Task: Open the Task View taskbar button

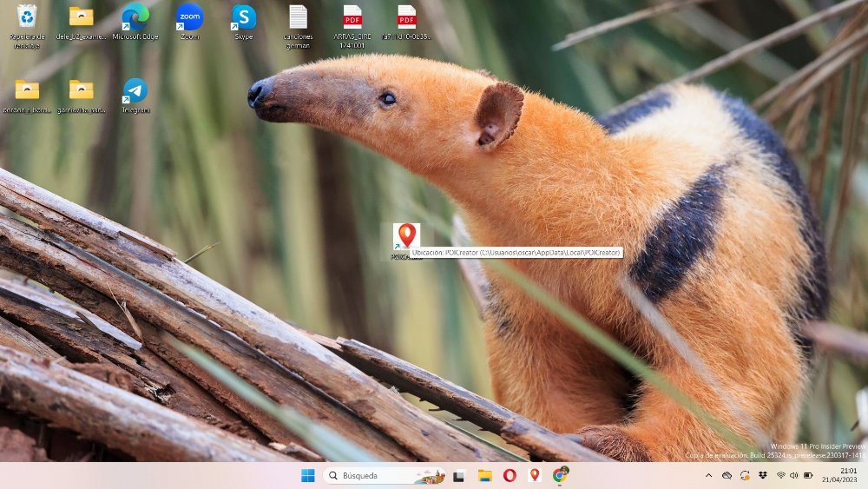Action: 459,475
